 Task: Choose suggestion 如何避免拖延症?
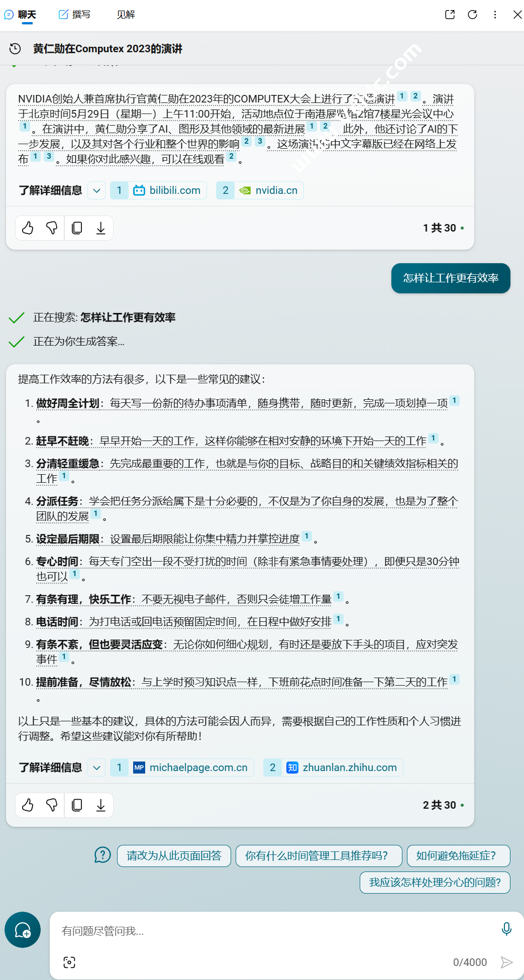[459, 856]
